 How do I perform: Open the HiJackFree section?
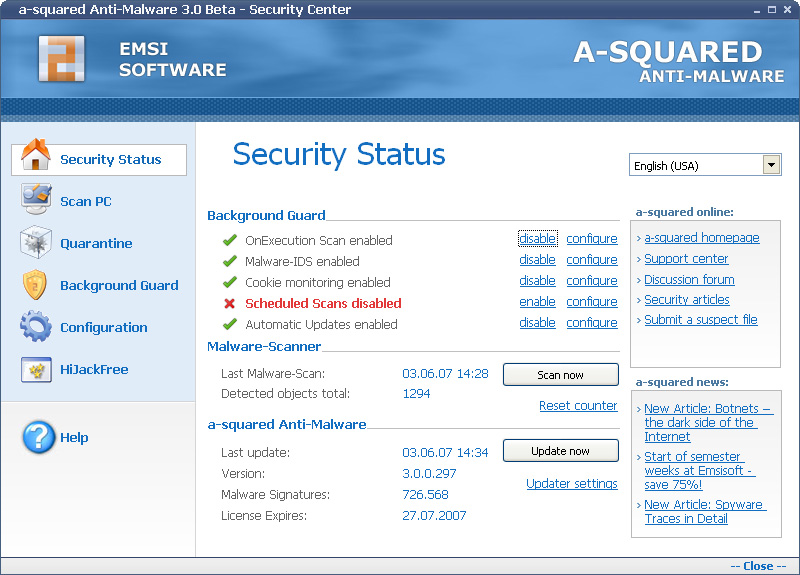click(x=94, y=369)
